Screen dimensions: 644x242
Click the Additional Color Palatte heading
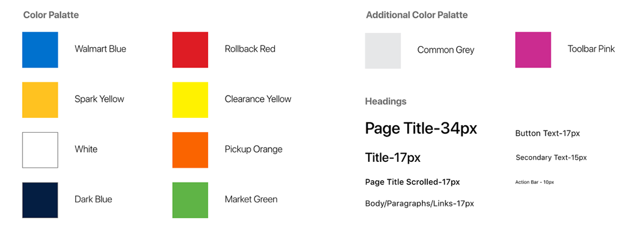pyautogui.click(x=416, y=15)
